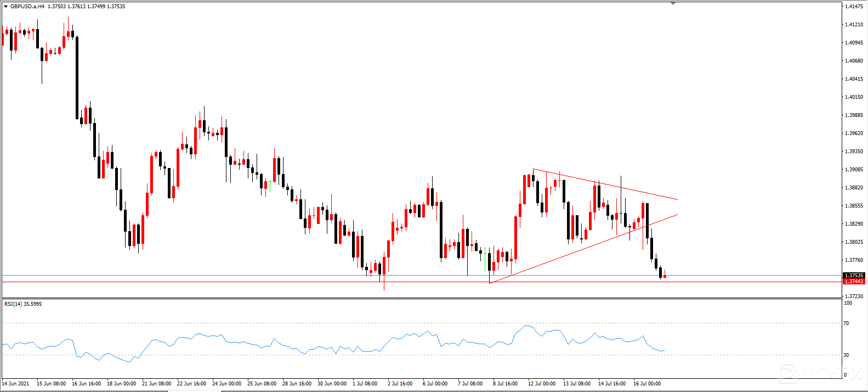Click the 16 Jul 00:00 time label
This screenshot has height=392, width=868.
pyautogui.click(x=647, y=384)
